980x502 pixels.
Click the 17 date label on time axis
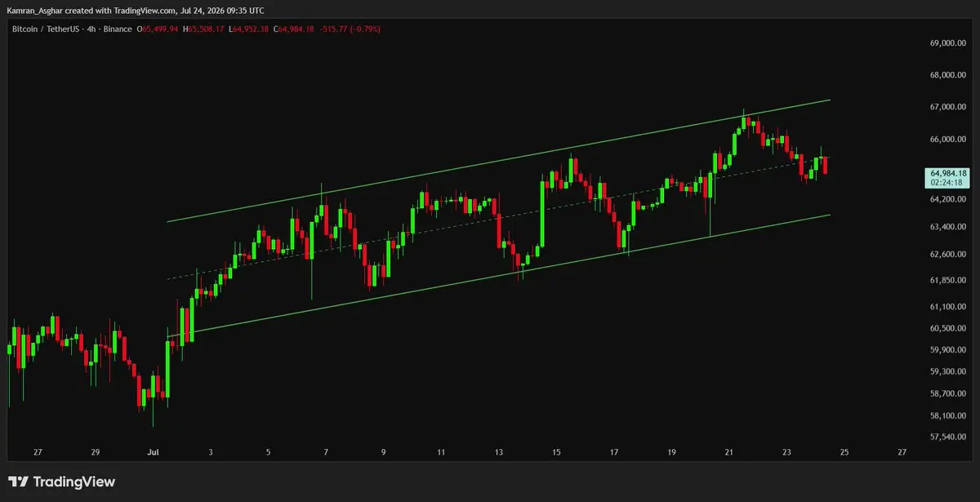[x=613, y=451]
